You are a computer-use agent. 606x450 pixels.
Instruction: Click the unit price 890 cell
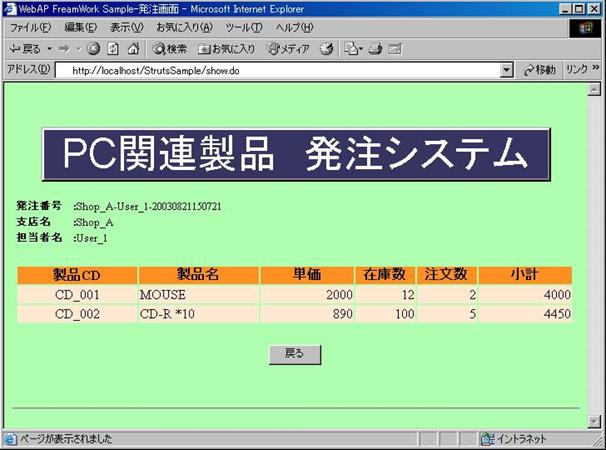click(307, 314)
